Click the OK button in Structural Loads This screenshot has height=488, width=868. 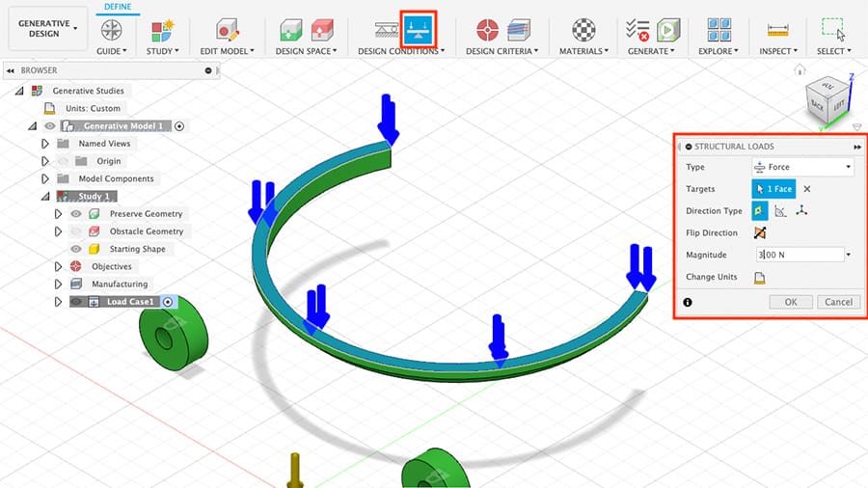tap(790, 302)
